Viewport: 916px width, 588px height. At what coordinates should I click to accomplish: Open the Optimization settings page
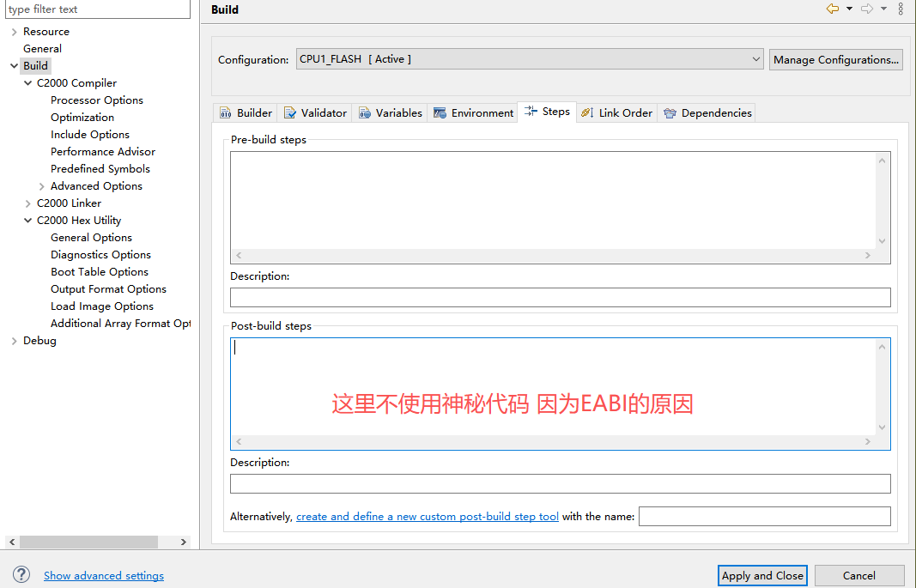(x=82, y=118)
